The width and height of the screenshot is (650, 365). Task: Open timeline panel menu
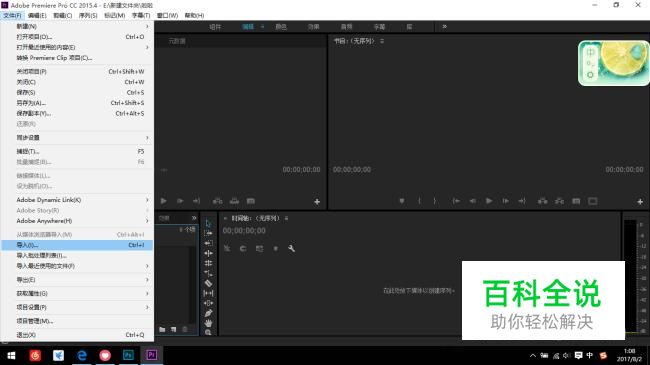click(x=286, y=218)
